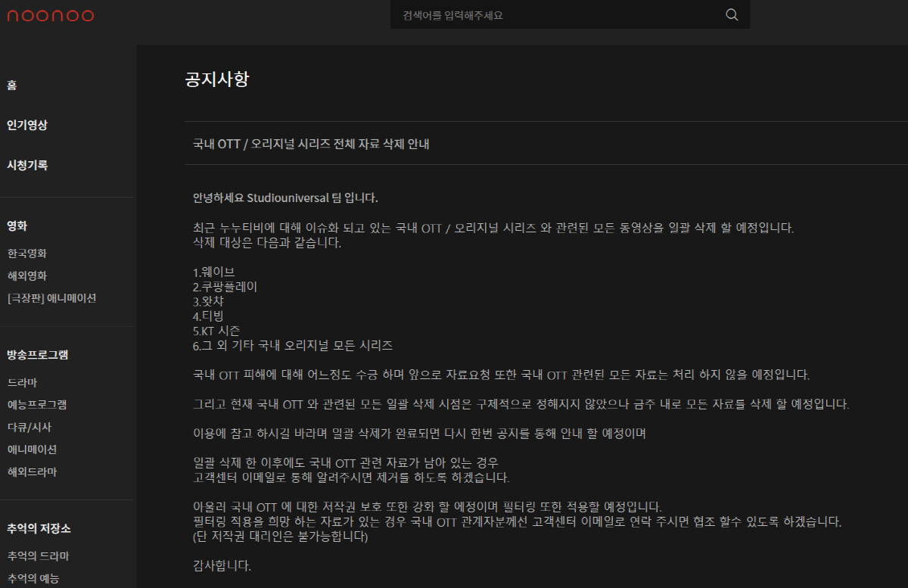This screenshot has height=588, width=908.
Task: Click the magnifying glass search icon
Action: pos(731,14)
